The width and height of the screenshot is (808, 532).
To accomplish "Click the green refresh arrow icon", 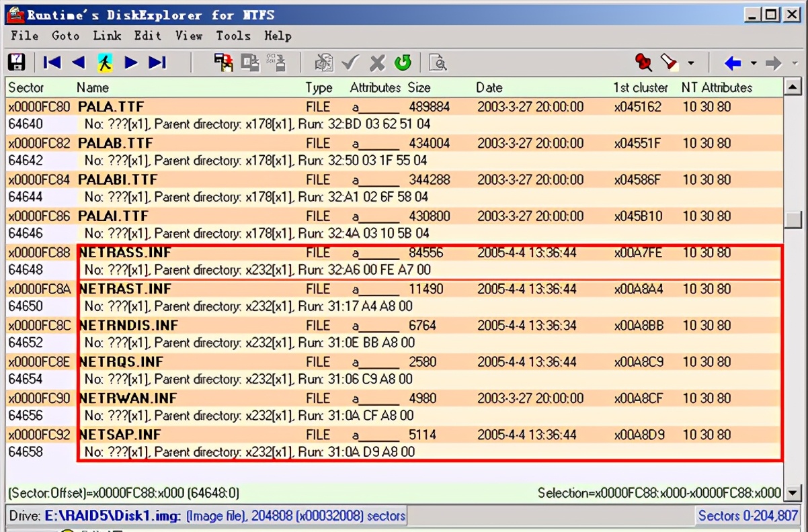I will 403,62.
